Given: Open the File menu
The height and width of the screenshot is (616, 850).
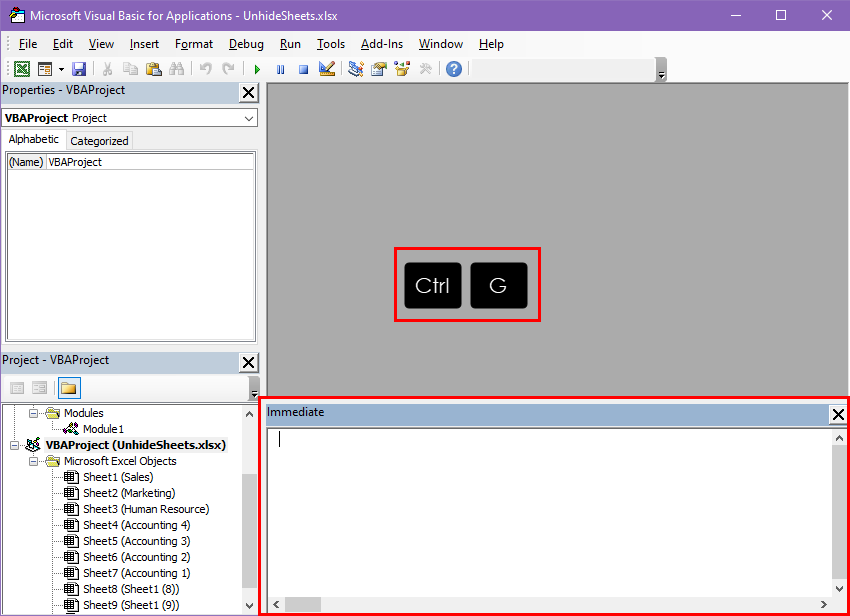Looking at the screenshot, I should pos(28,44).
